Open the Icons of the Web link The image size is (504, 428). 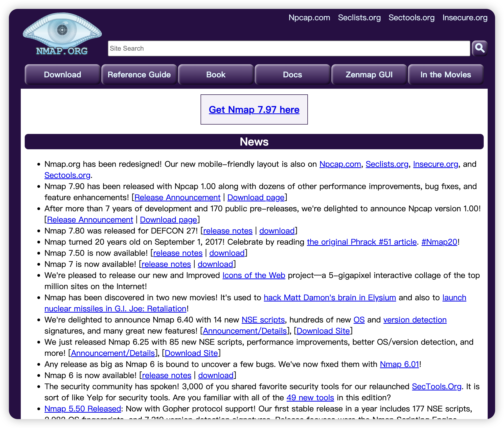[254, 275]
